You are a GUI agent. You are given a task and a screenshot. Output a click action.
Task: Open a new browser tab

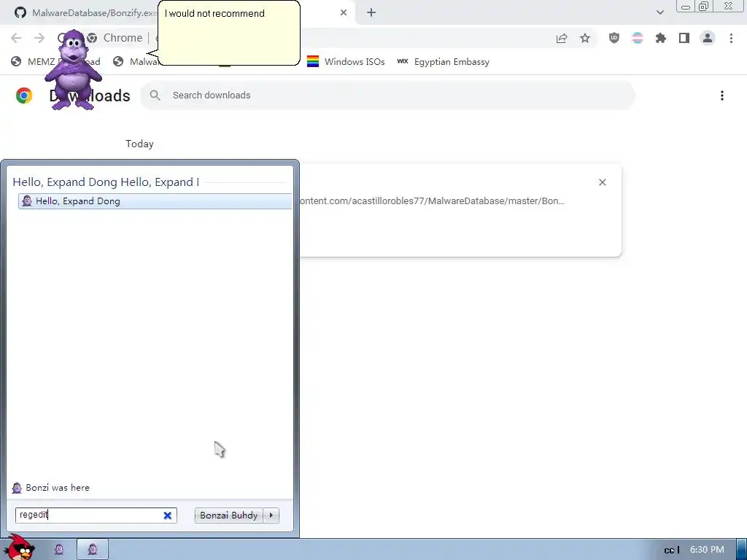click(371, 13)
